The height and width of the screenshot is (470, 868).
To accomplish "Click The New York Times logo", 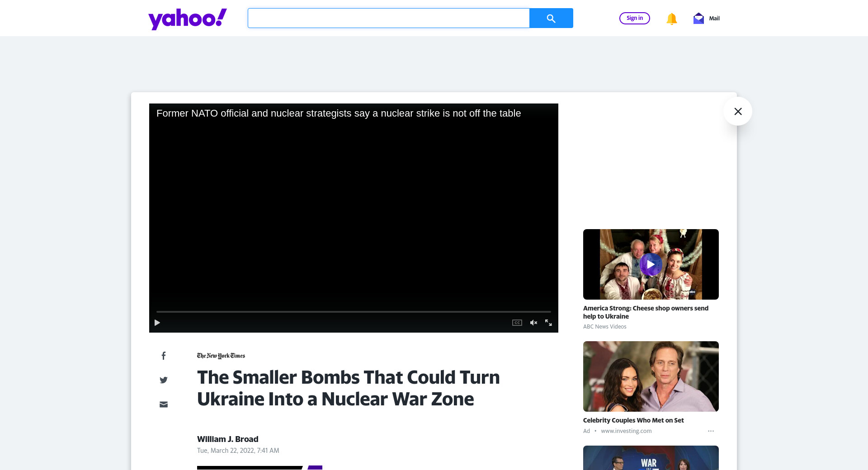I will (221, 356).
